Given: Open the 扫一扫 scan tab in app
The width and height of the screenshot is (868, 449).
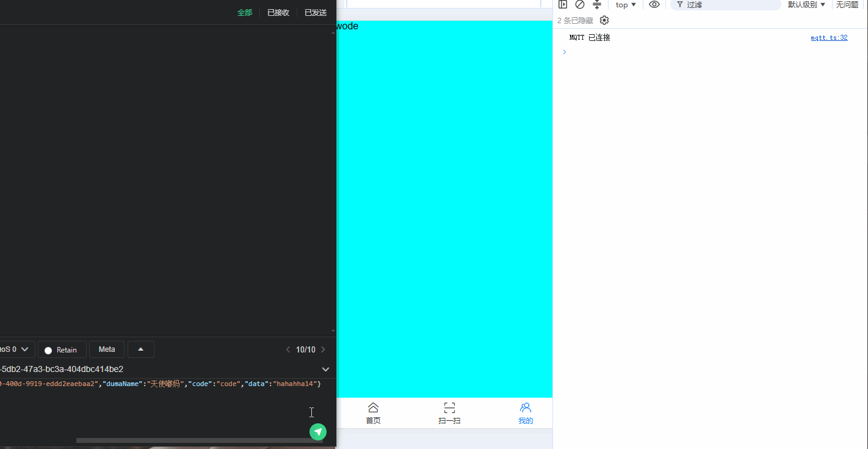Looking at the screenshot, I should (449, 413).
